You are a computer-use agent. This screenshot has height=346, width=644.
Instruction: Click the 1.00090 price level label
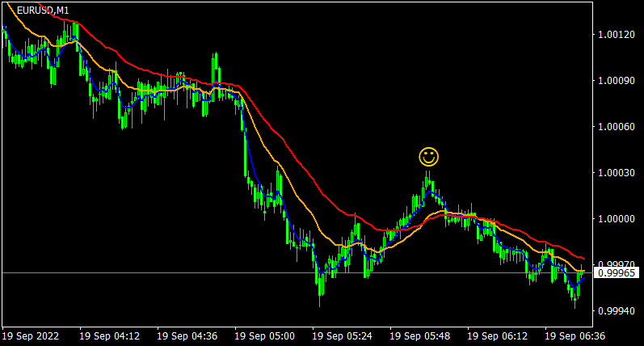(x=617, y=81)
